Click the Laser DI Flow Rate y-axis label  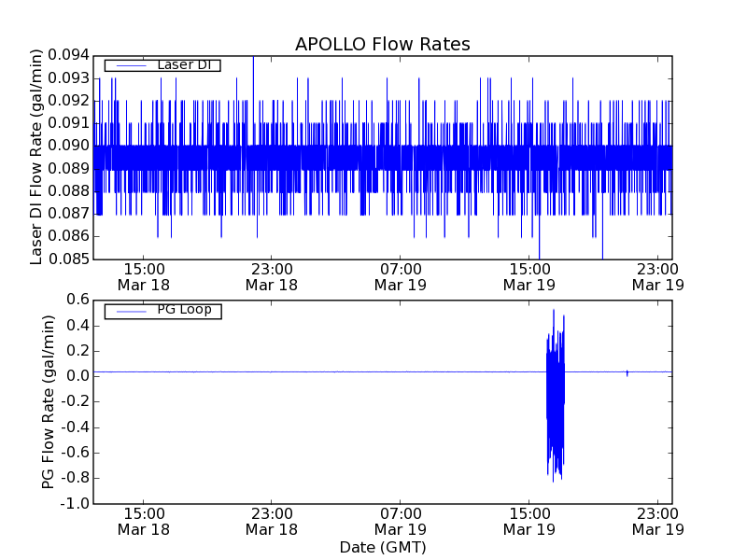[x=37, y=157]
